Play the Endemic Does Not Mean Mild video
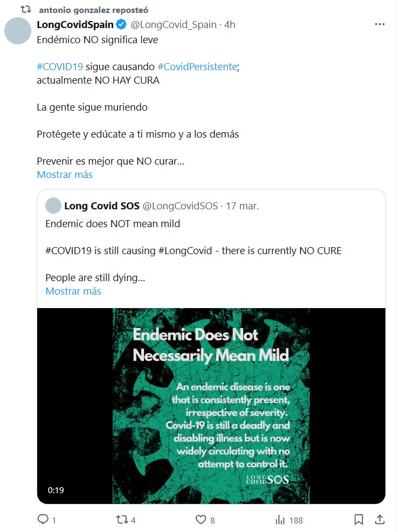 pos(211,406)
